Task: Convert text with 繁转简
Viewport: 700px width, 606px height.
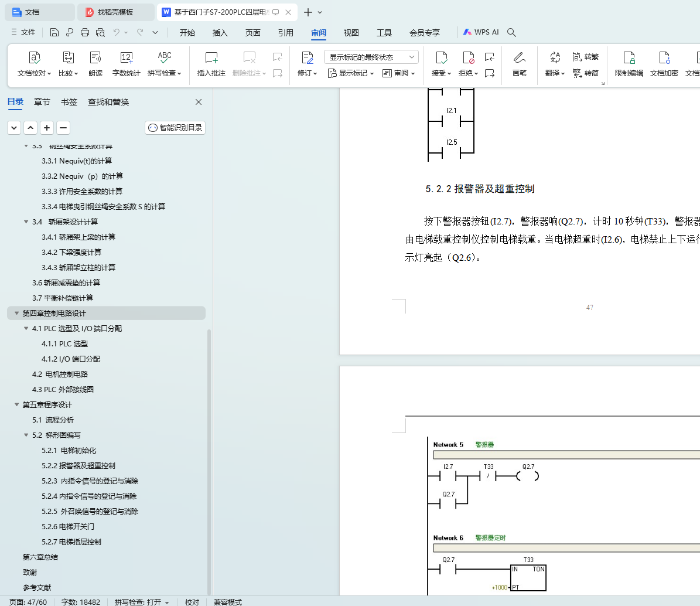Action: point(585,73)
